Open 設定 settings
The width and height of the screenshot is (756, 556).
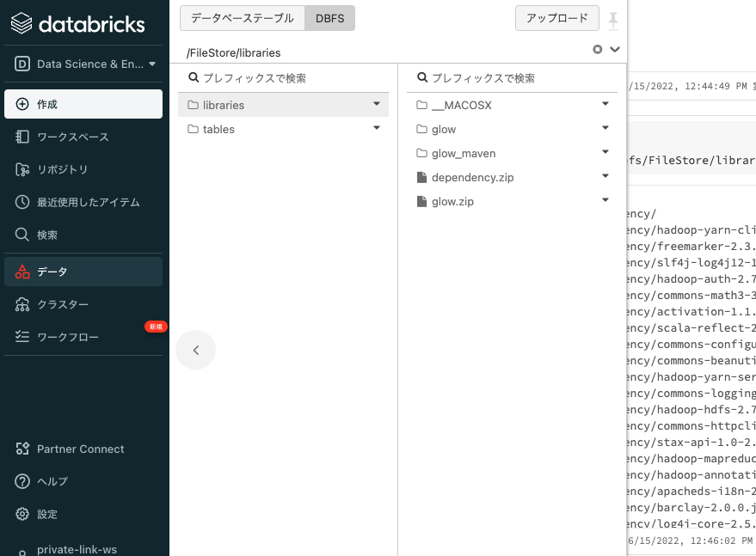(x=83, y=515)
